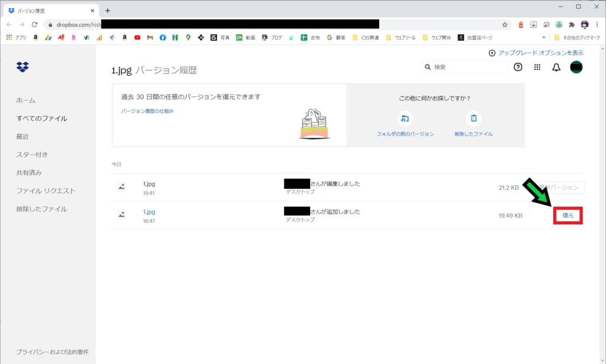Click the Dropbox logo in sidebar
606x364 pixels.
pyautogui.click(x=22, y=67)
